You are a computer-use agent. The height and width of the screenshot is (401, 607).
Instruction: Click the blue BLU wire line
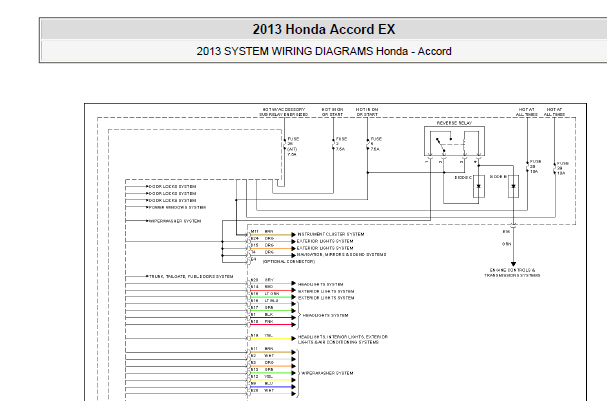(x=271, y=387)
